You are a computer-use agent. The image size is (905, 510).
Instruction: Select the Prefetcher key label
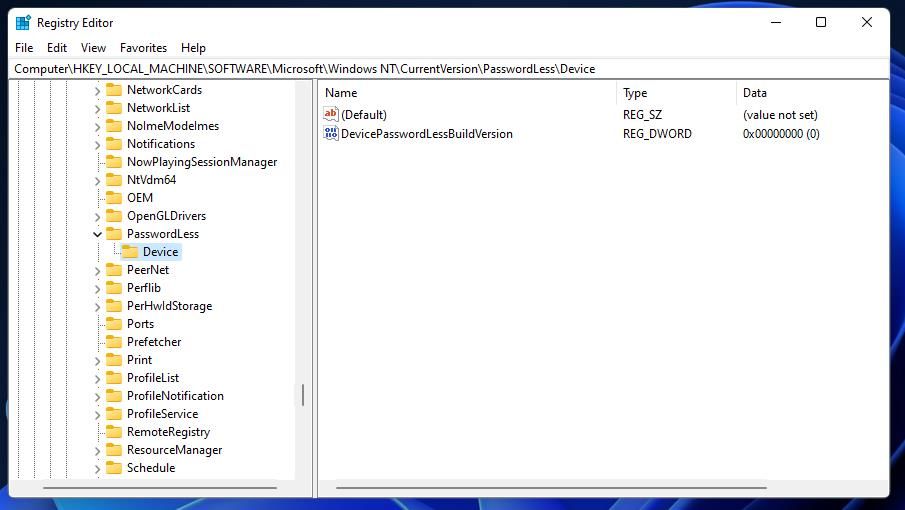[154, 342]
